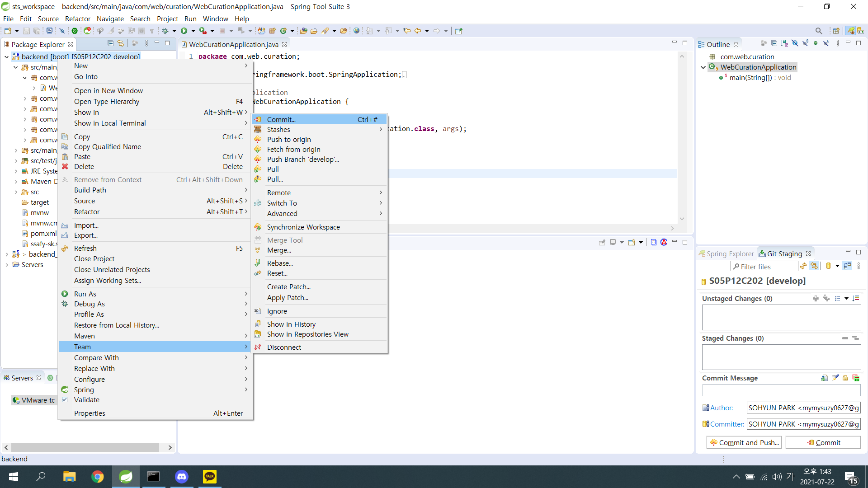Click Collapse All in Package Explorer

pyautogui.click(x=110, y=43)
